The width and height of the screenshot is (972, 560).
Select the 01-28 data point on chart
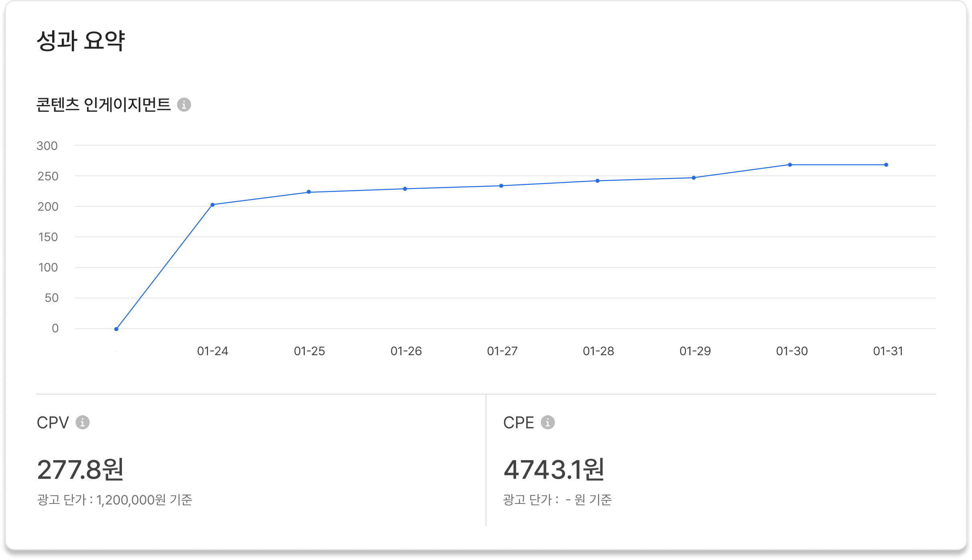[597, 181]
